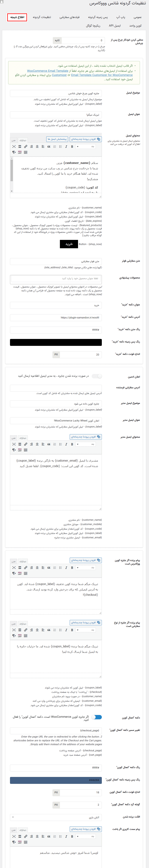The image size is (149, 868).
Task: Open the WooCommerce Email Template link
Action: pyautogui.click(x=48, y=71)
